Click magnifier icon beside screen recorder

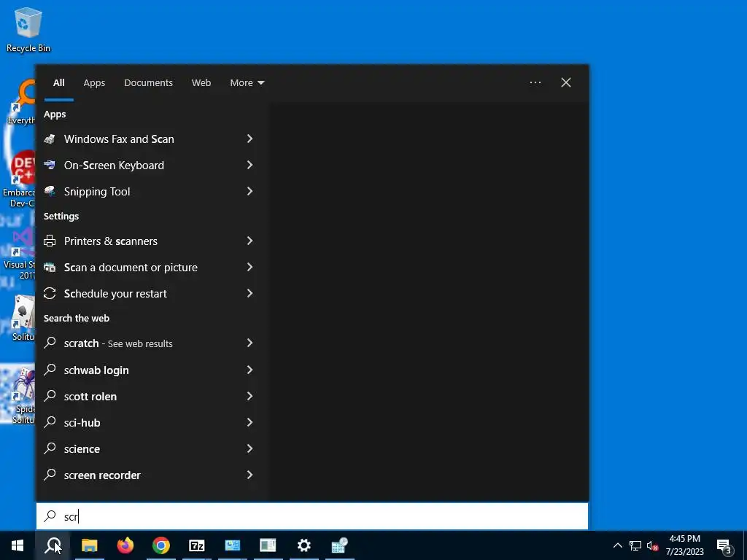pyautogui.click(x=50, y=474)
